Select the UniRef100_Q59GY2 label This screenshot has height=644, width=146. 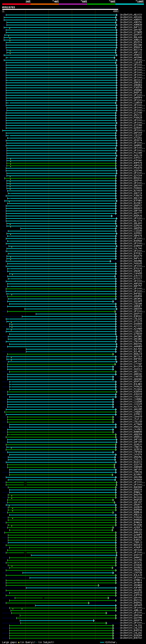coord(131,55)
